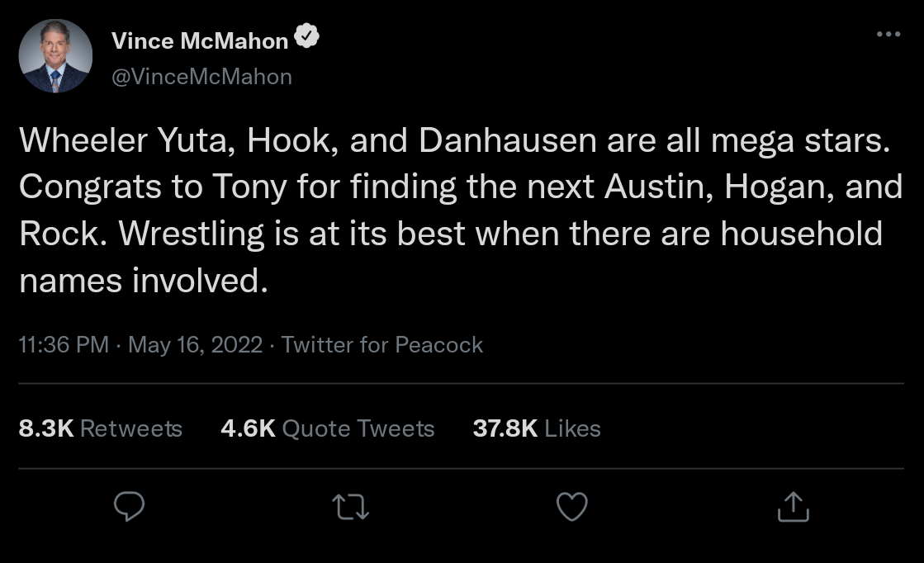Screen dimensions: 924x563
Task: Click the 37.8K like count number
Action: pyautogui.click(x=505, y=428)
